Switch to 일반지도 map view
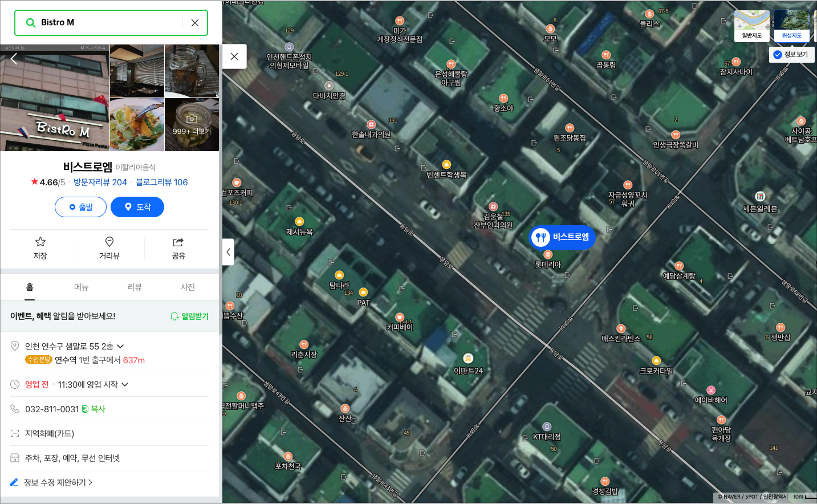 point(752,26)
